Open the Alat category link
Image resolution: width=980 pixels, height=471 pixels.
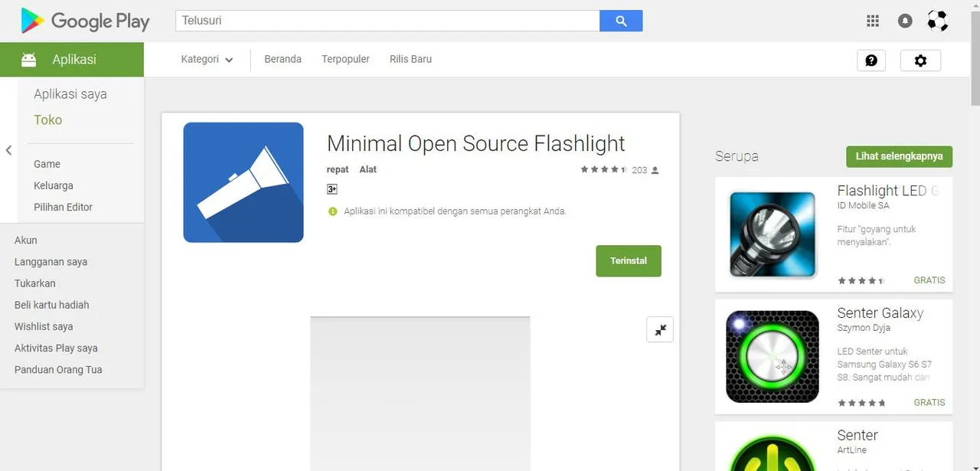pos(368,169)
